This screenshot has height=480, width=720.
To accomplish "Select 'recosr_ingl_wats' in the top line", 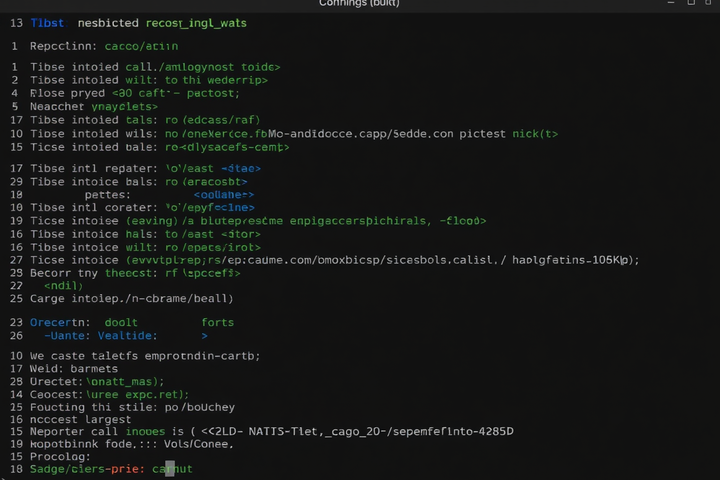I will (196, 23).
